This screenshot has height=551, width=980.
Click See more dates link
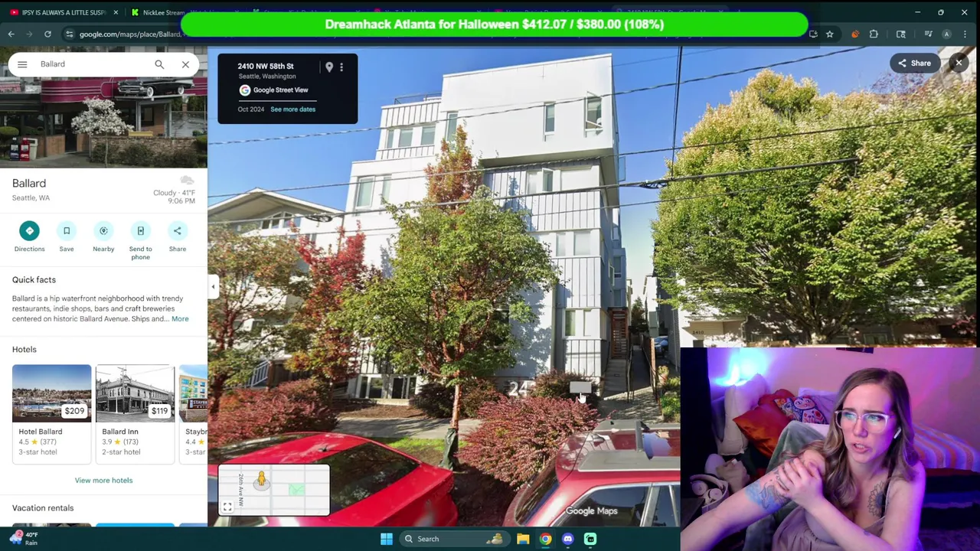click(x=292, y=109)
